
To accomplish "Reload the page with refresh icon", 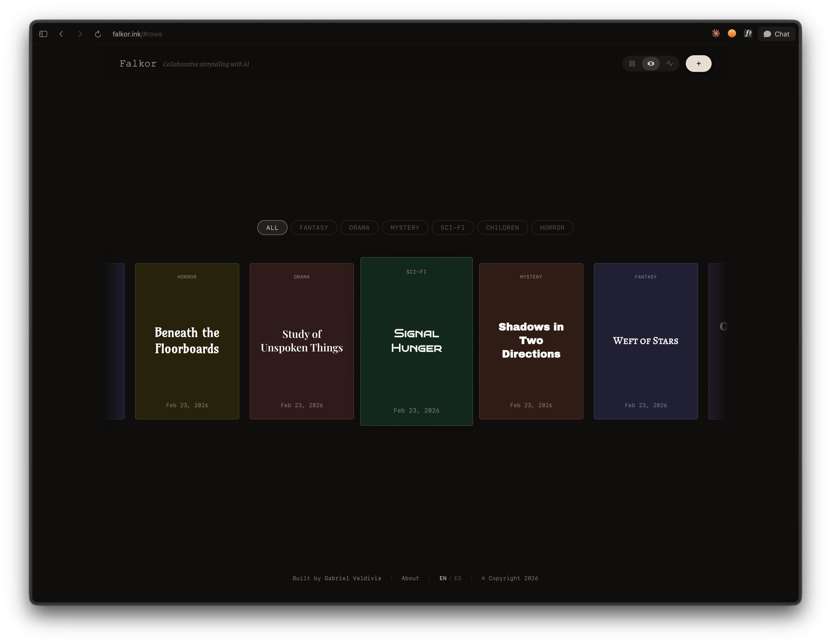I will pos(98,34).
